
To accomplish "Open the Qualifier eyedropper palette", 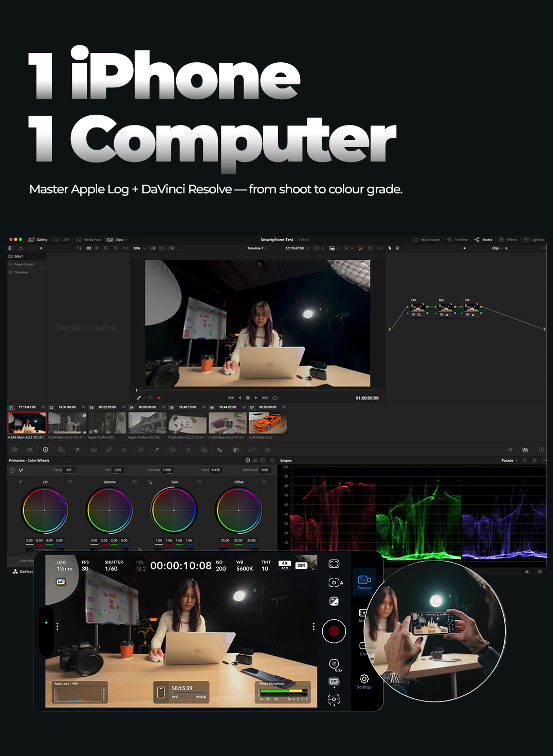I will [157, 450].
